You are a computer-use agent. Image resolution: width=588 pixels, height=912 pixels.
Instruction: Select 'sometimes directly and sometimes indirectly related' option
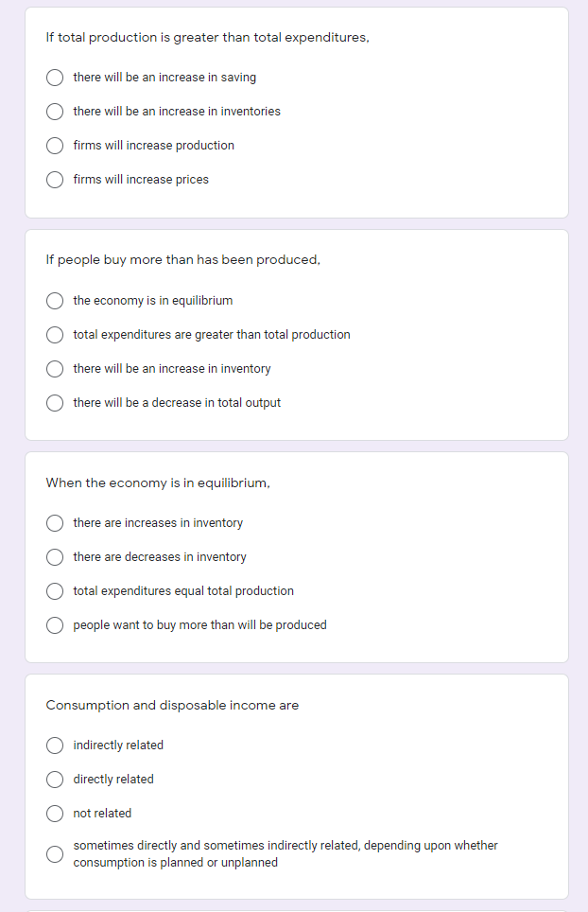click(x=55, y=854)
